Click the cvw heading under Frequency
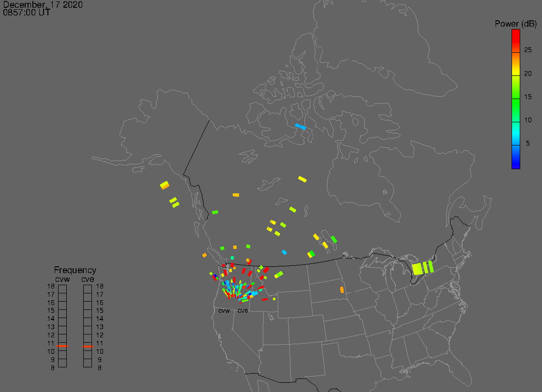The width and height of the screenshot is (542, 392). [x=62, y=279]
